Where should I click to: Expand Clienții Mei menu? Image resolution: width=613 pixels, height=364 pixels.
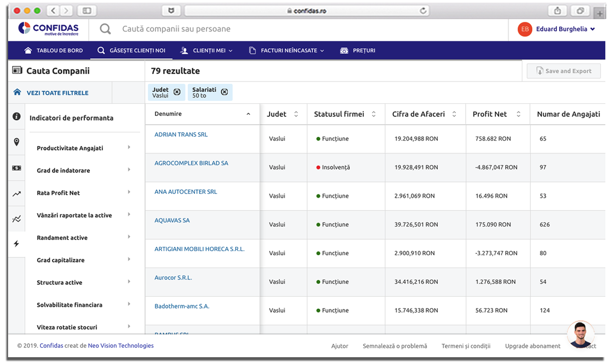pos(207,50)
